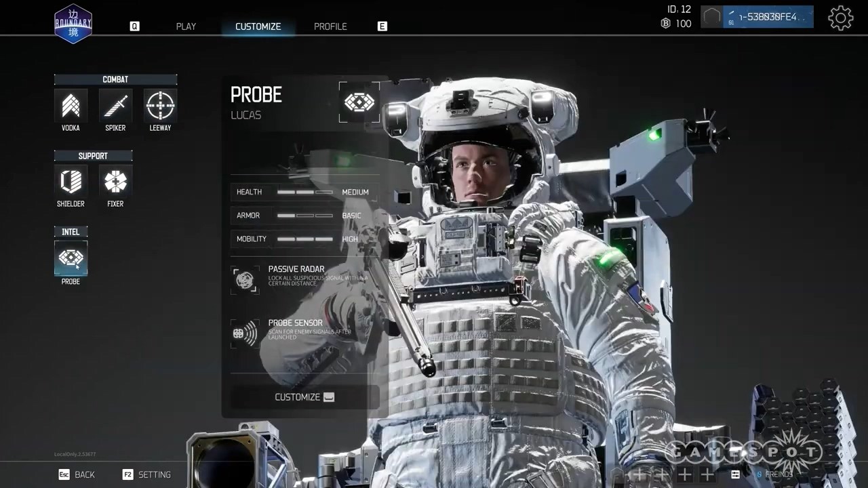Viewport: 868px width, 488px height.
Task: Select the Probe intel class icon
Action: 71,258
